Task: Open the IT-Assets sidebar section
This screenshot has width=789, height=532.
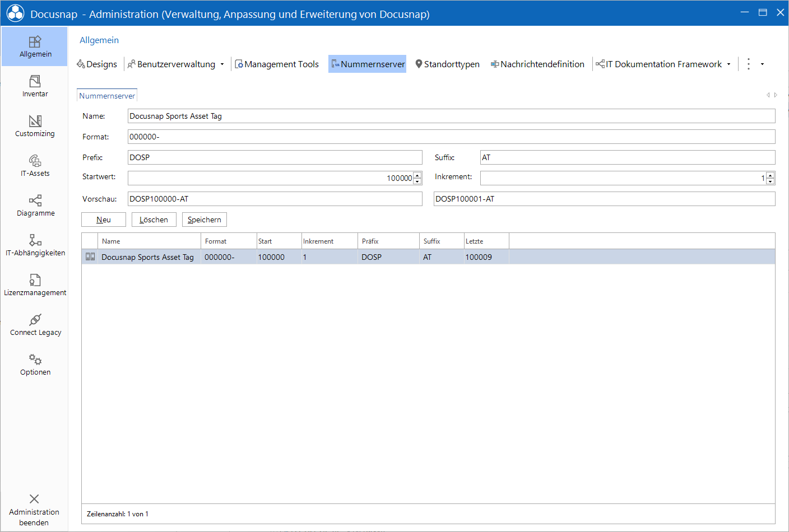Action: click(x=35, y=166)
